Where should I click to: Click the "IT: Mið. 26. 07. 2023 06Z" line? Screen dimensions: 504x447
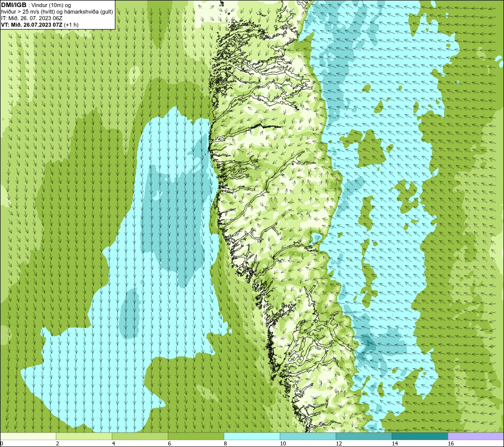click(32, 18)
